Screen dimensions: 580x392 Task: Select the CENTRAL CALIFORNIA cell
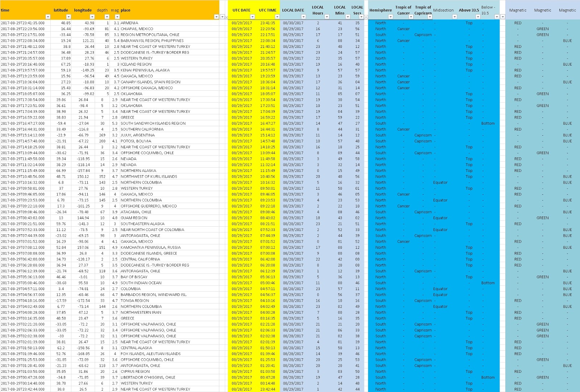tap(169, 259)
